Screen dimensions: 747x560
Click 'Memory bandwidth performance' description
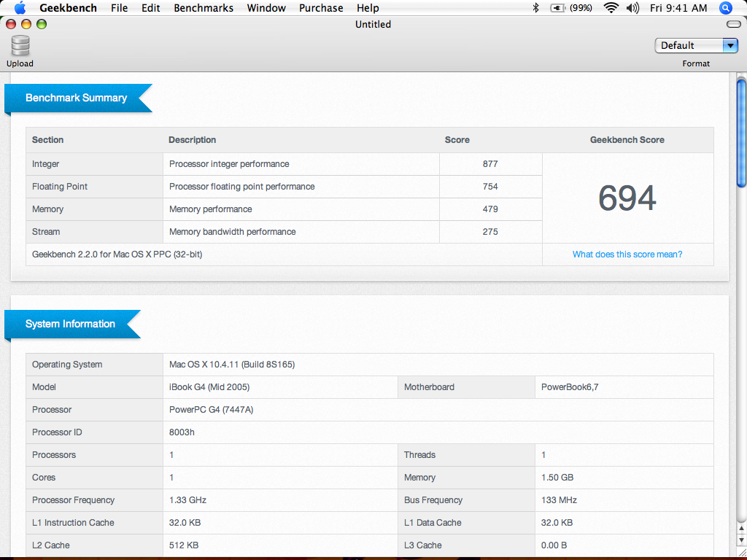coord(233,231)
